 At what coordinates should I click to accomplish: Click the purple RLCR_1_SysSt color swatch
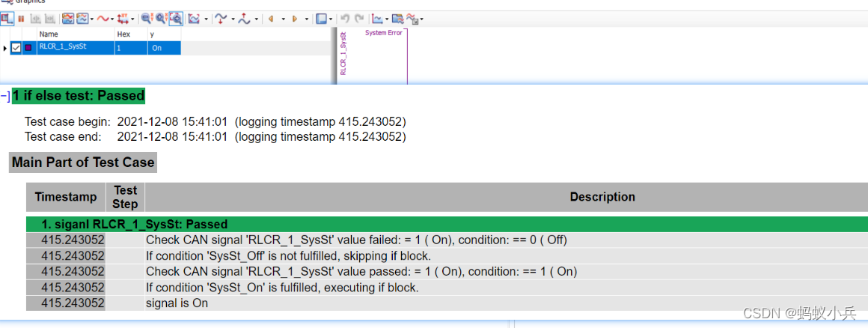pyautogui.click(x=28, y=48)
